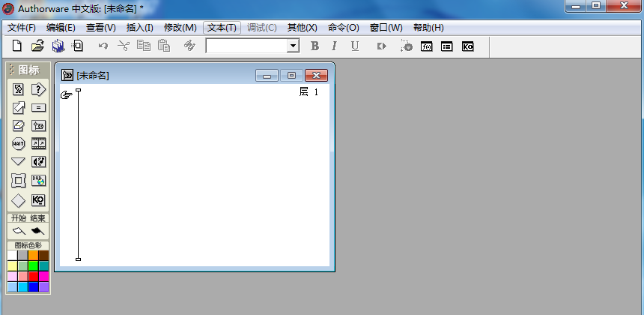This screenshot has width=644, height=315.
Task: Select the Wait icon
Action: 19,143
